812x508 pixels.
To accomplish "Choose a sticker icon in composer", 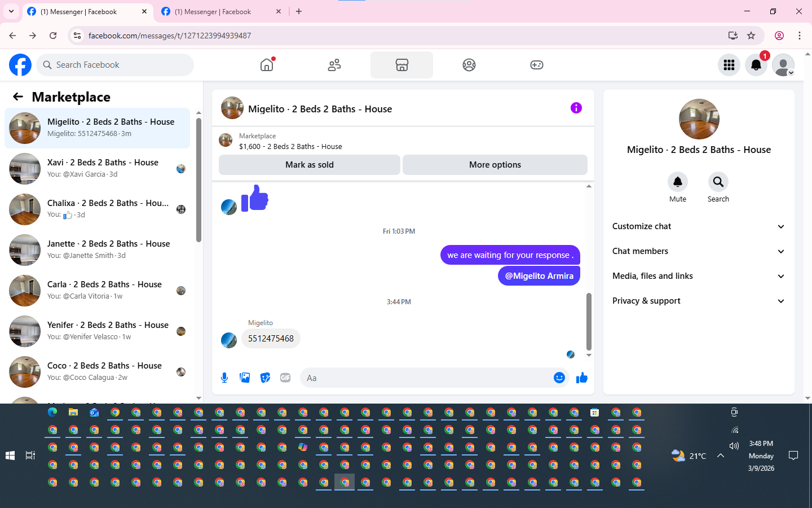I will 265,378.
